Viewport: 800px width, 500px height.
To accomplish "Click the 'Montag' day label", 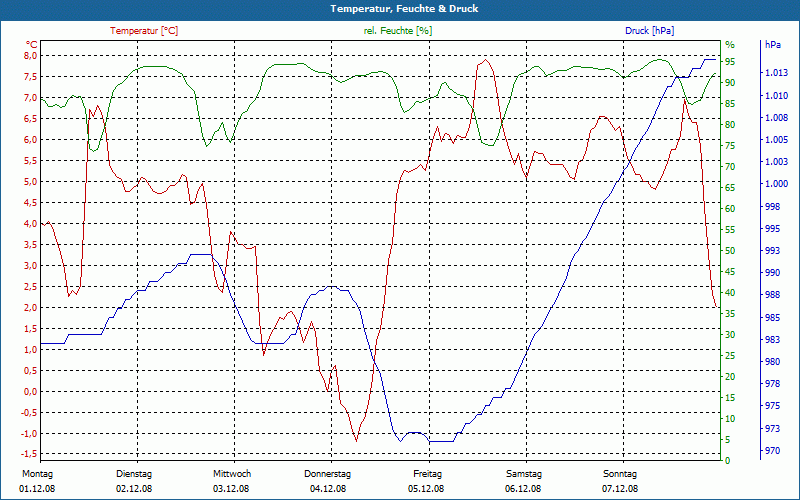I will tap(37, 474).
